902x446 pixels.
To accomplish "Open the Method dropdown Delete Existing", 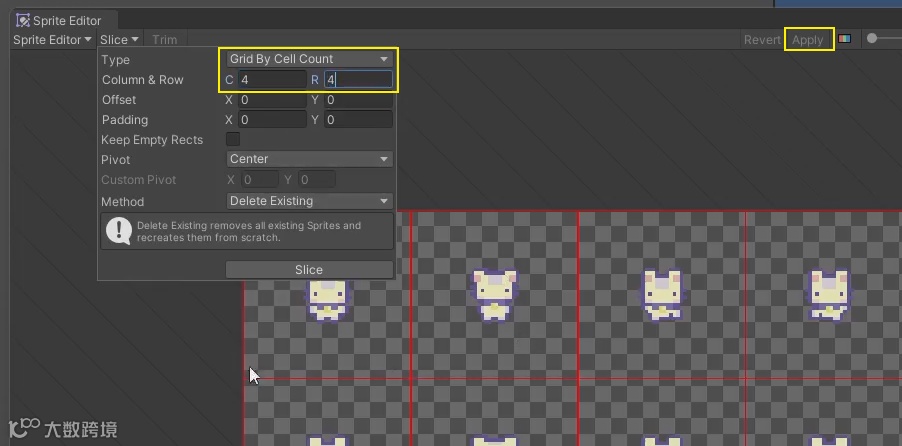I will coord(309,201).
